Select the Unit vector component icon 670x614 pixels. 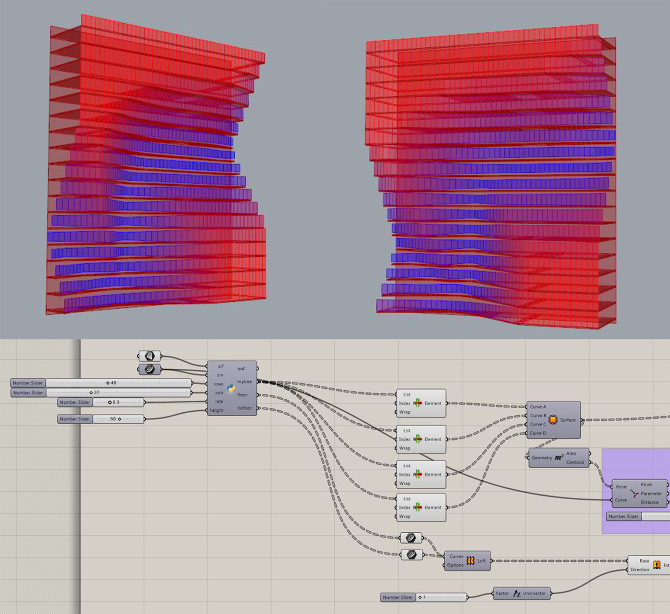pyautogui.click(x=515, y=593)
